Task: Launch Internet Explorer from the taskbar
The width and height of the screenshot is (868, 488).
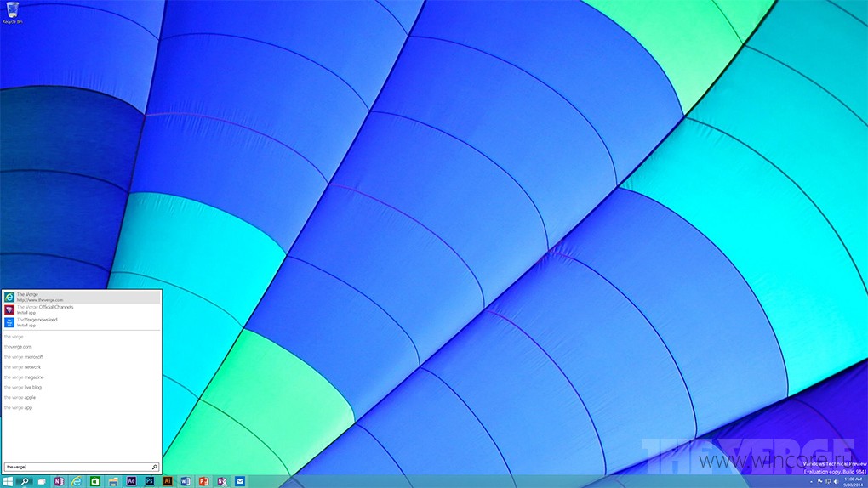Action: coord(77,481)
